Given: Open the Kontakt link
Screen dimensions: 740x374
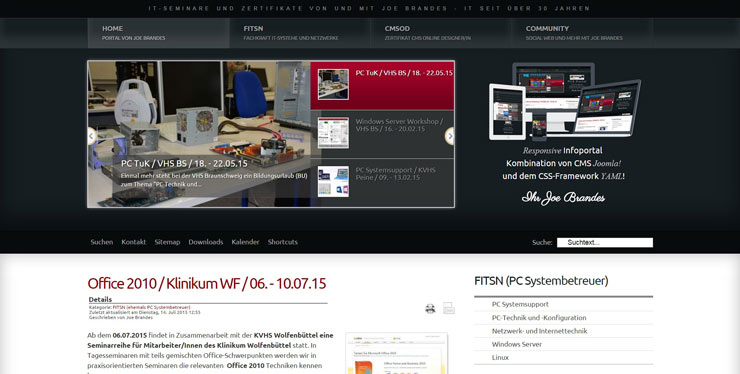Looking at the screenshot, I should pyautogui.click(x=134, y=242).
